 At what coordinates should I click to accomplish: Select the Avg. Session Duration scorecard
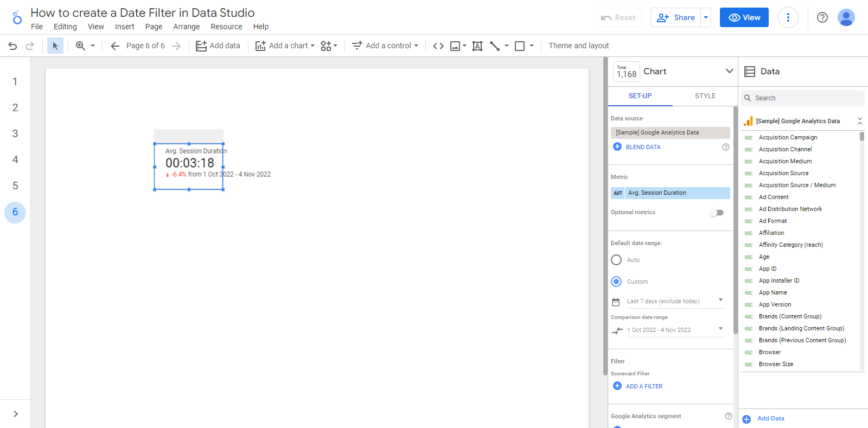pos(189,167)
